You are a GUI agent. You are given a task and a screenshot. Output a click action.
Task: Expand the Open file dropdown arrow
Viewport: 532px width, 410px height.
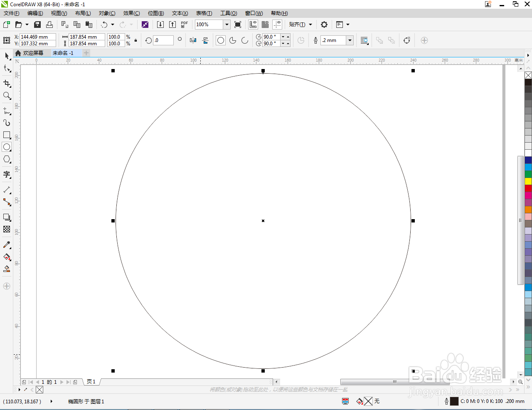27,25
